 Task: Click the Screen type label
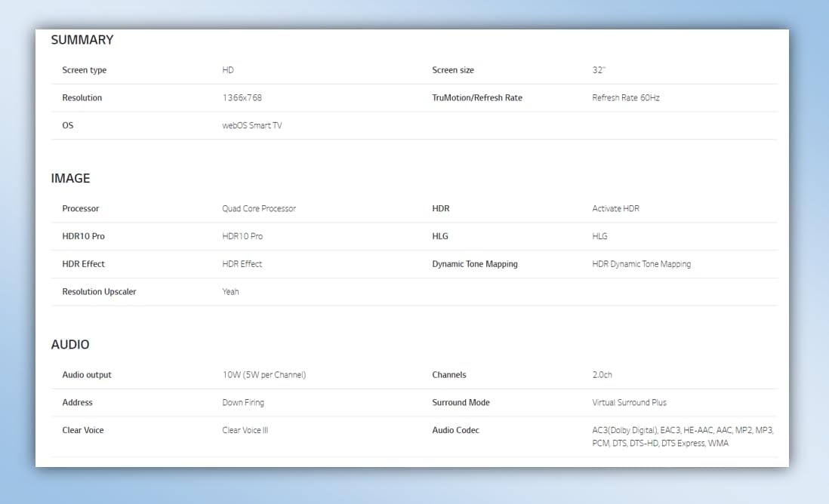[84, 70]
